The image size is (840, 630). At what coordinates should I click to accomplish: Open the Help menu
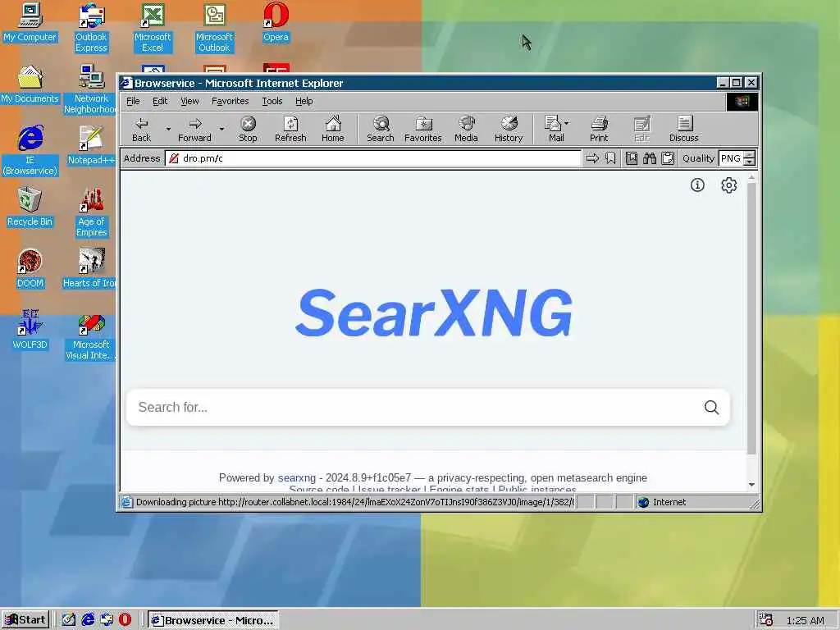(x=304, y=101)
